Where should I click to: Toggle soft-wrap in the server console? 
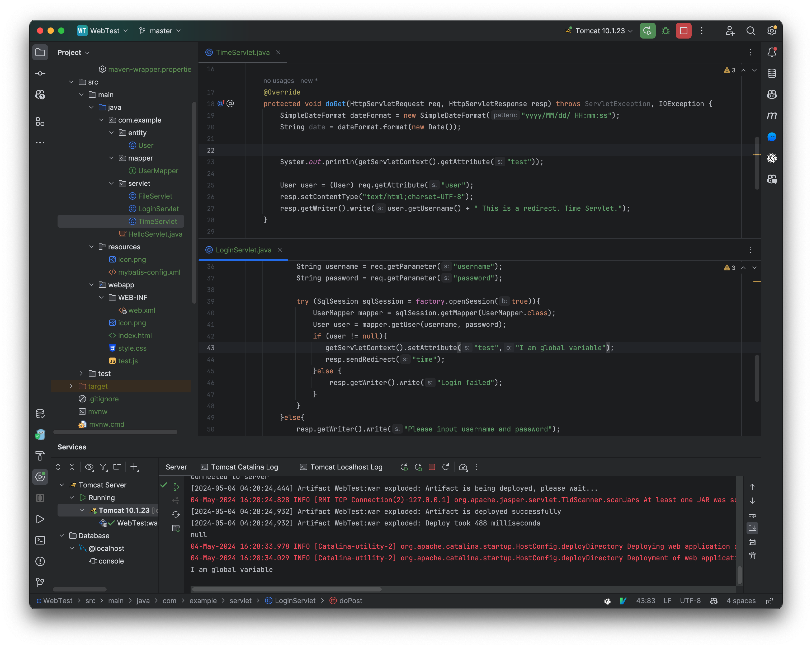click(752, 514)
